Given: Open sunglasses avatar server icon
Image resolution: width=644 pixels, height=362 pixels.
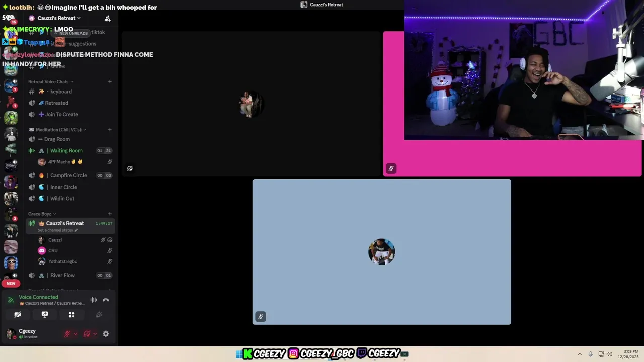Looking at the screenshot, I should coord(11,263).
